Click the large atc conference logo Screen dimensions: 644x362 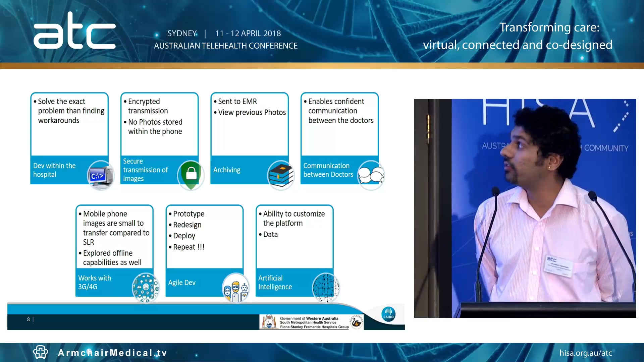pyautogui.click(x=74, y=31)
